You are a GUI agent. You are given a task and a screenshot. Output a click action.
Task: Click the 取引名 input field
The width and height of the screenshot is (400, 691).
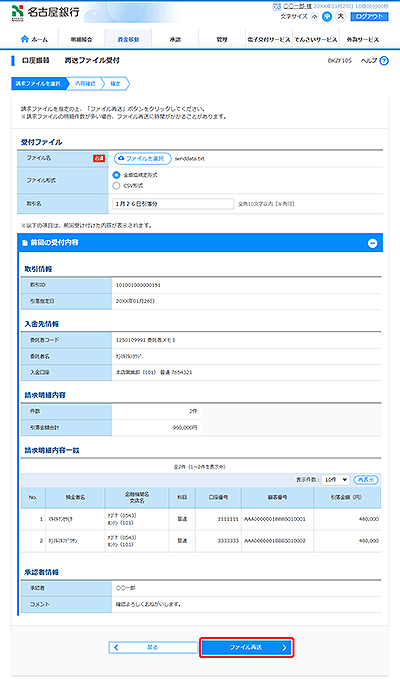point(174,204)
